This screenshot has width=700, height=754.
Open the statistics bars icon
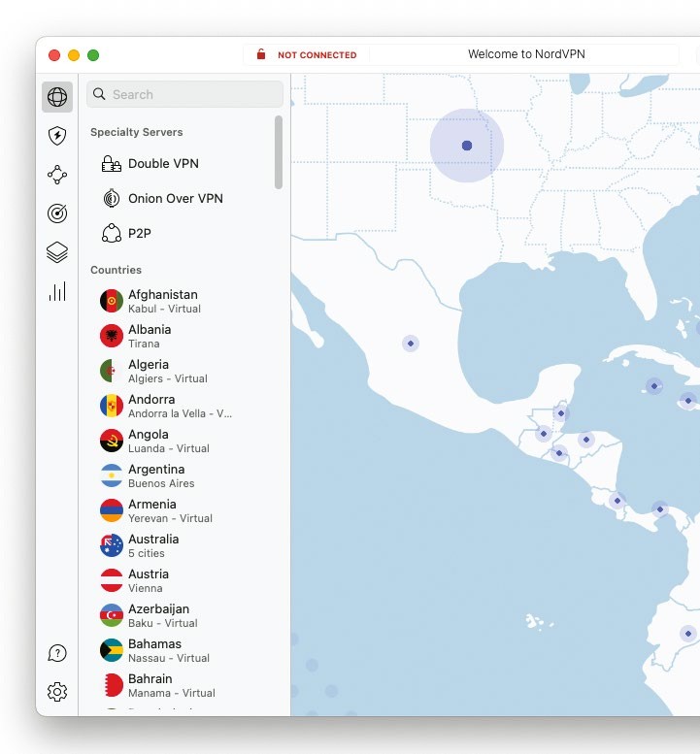click(x=57, y=291)
